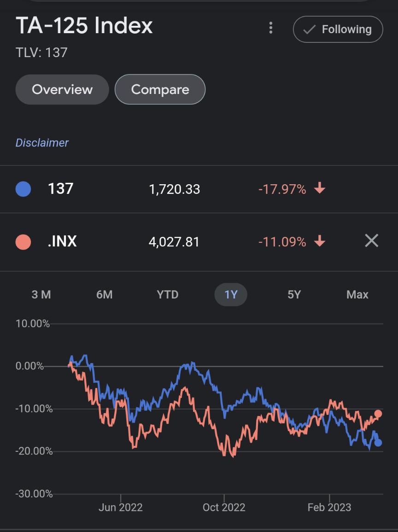Select the Max time range
Screen dimensions: 398x532
click(x=357, y=294)
